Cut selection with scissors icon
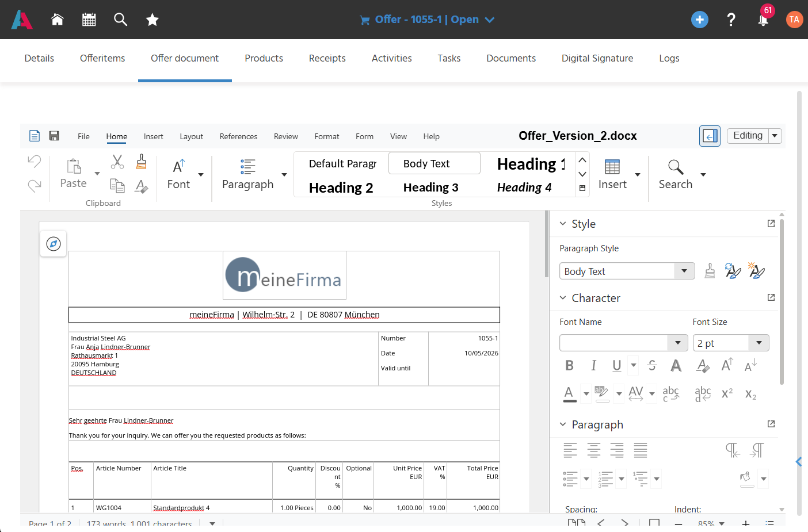The image size is (808, 532). coord(117,162)
